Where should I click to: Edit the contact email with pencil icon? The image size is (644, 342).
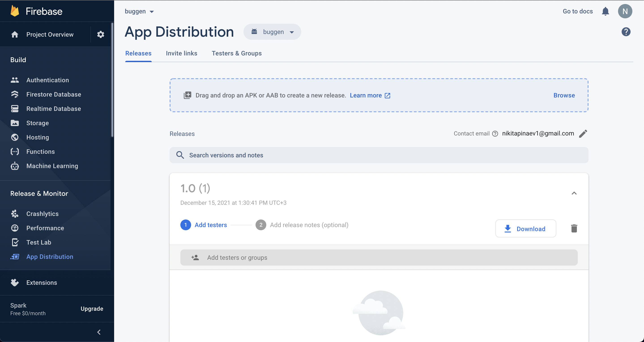[583, 133]
